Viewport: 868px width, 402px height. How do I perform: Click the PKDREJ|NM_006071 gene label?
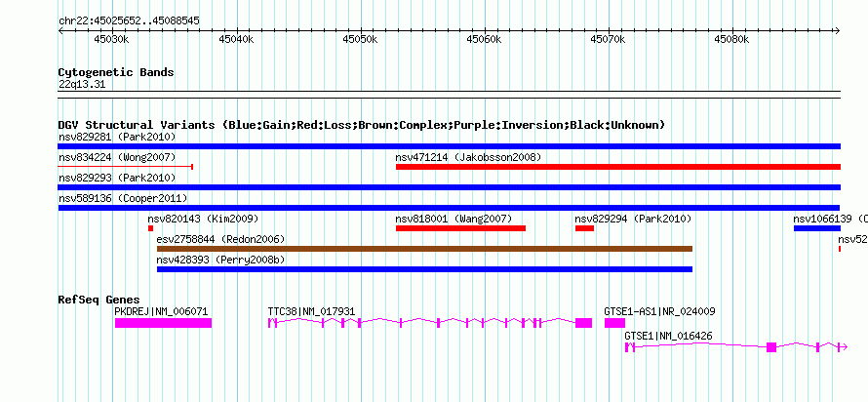click(161, 311)
